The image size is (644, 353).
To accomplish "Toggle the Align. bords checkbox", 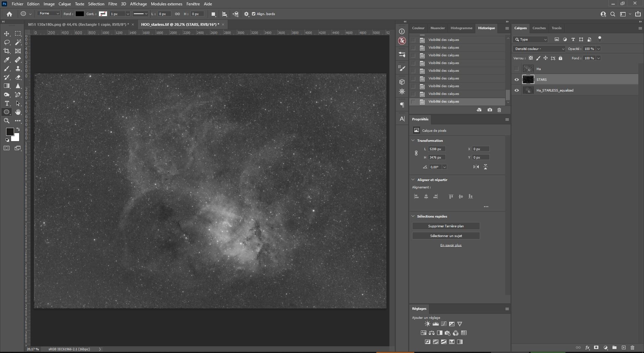I will click(254, 14).
